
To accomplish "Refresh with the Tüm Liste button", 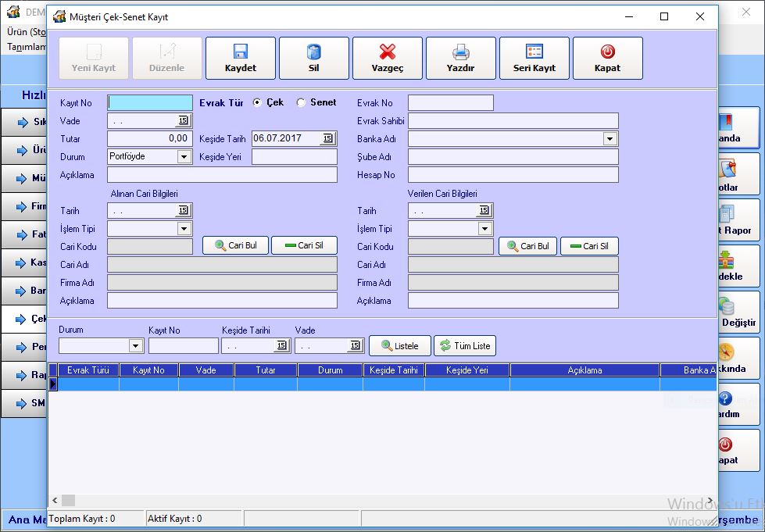I will click(x=465, y=346).
